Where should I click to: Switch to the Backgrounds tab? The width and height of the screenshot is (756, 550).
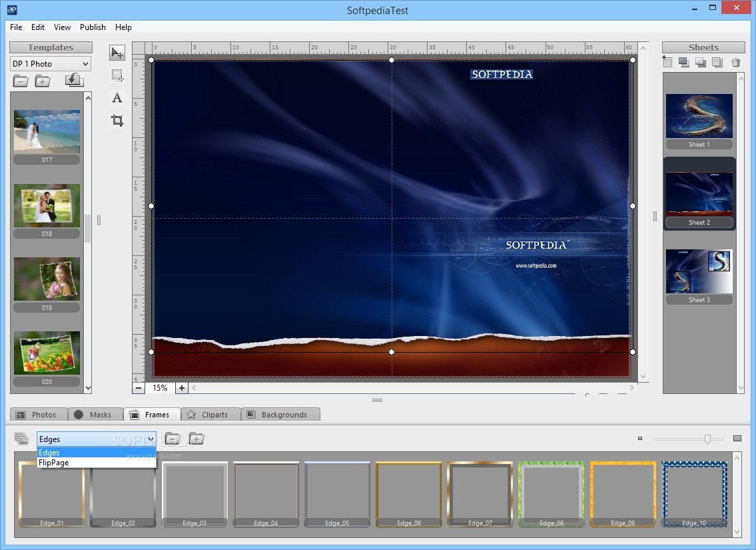280,415
